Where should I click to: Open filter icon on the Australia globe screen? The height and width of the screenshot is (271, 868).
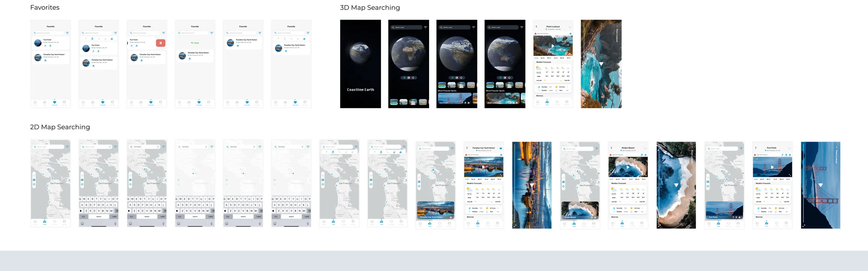tap(522, 27)
